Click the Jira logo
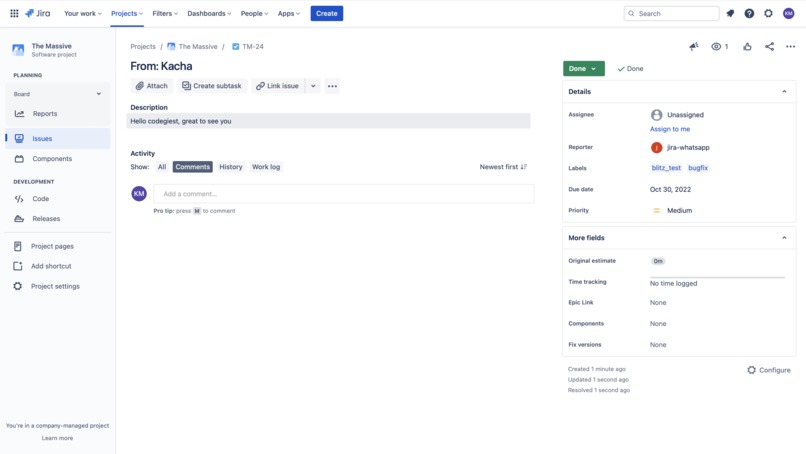806x454 pixels. coord(38,13)
